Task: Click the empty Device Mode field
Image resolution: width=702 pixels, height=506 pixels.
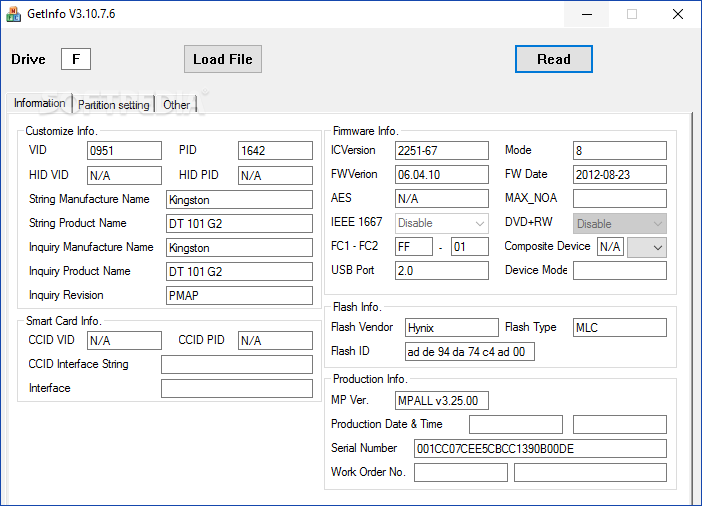Action: pos(620,270)
